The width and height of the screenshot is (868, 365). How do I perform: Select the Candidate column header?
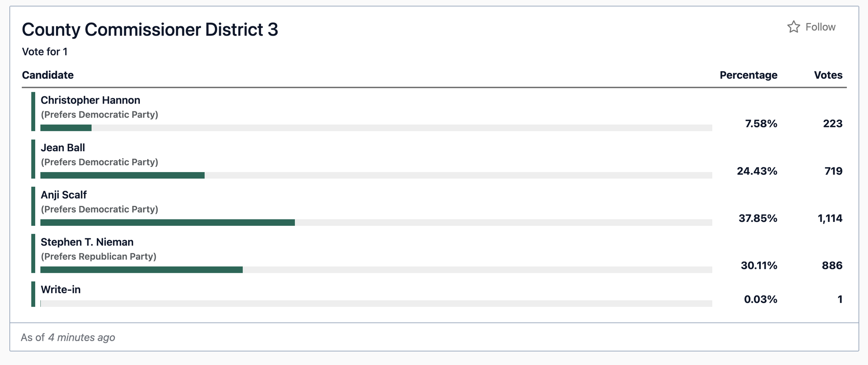48,75
